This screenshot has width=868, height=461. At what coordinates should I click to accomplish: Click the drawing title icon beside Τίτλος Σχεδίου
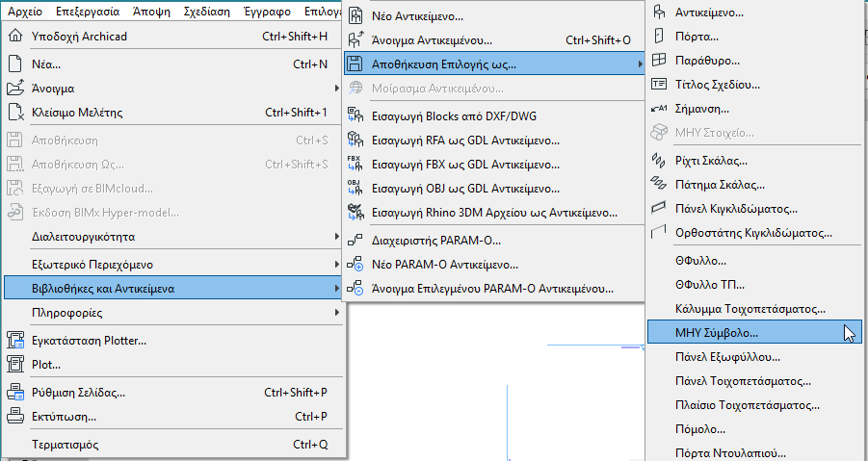pos(659,85)
